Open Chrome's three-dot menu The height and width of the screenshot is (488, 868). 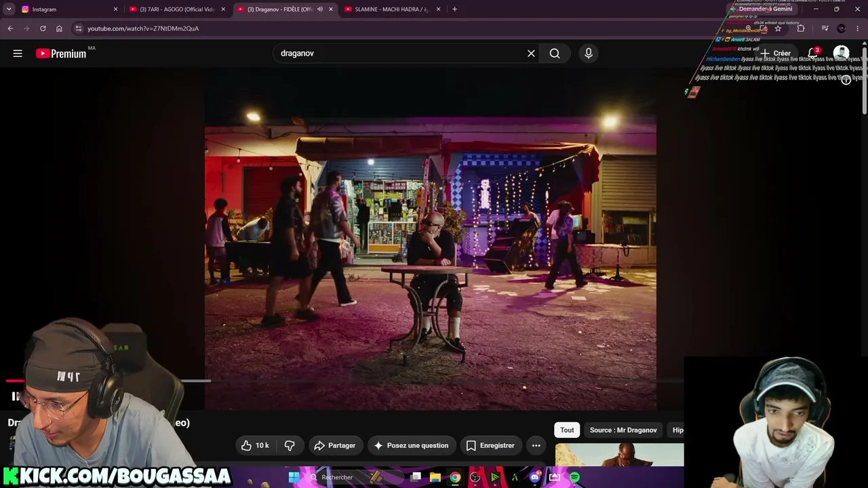(x=858, y=28)
